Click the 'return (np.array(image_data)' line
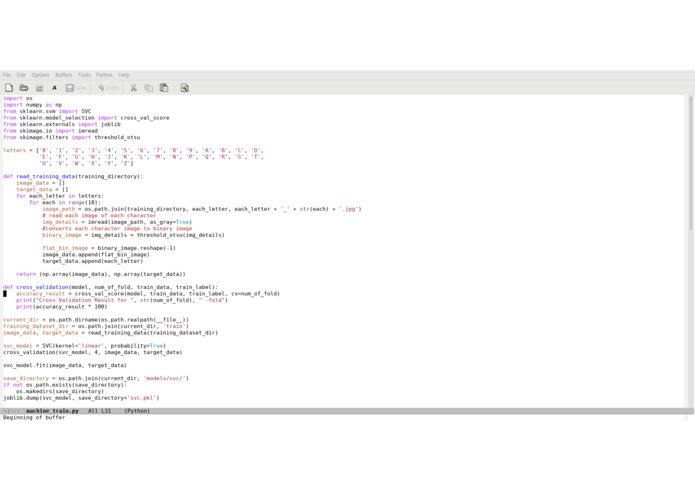This screenshot has height=494, width=695. click(x=101, y=274)
